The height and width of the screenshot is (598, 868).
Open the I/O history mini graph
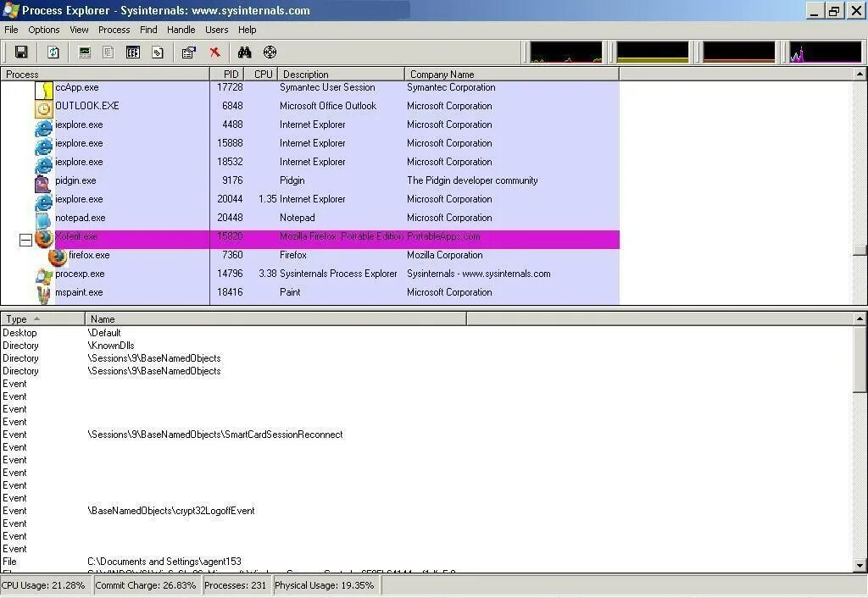point(826,52)
